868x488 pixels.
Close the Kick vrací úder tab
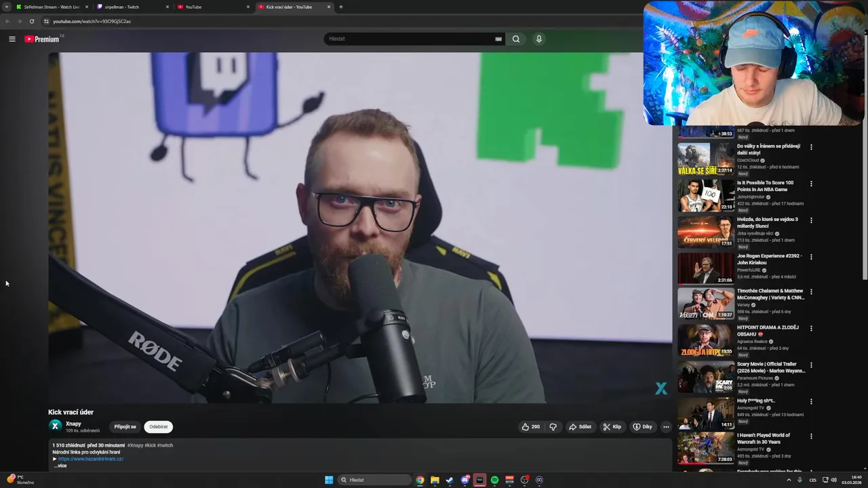click(329, 7)
